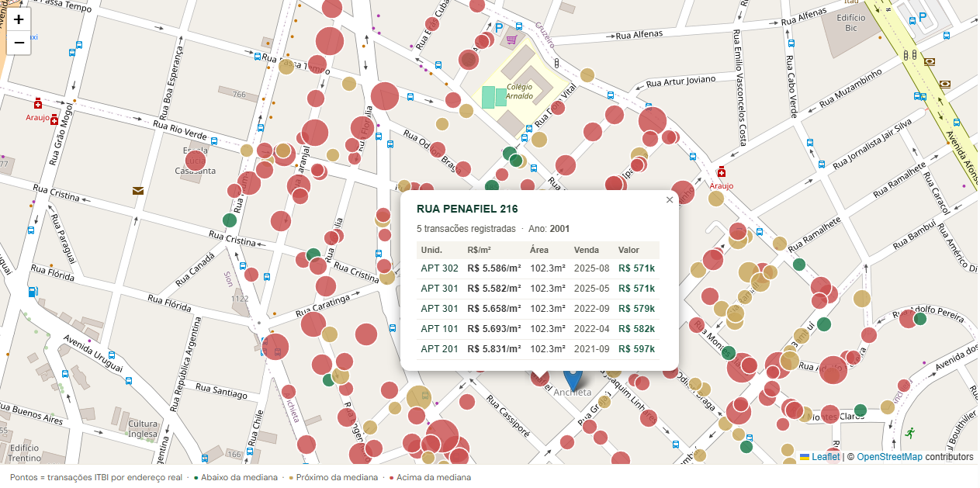Click the parking P icon beside shopping cart
Viewport: 980px width, 488px height.
point(500,27)
